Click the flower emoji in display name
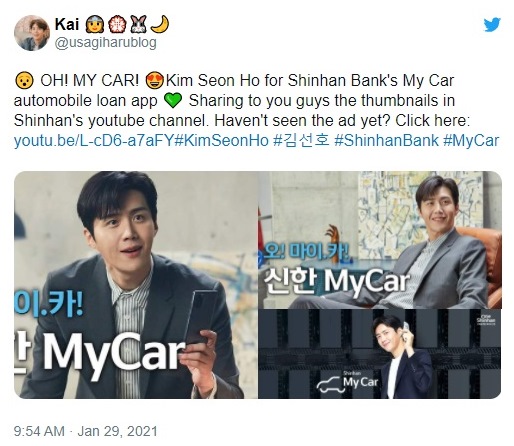This screenshot has width=514, height=446. pos(117,24)
